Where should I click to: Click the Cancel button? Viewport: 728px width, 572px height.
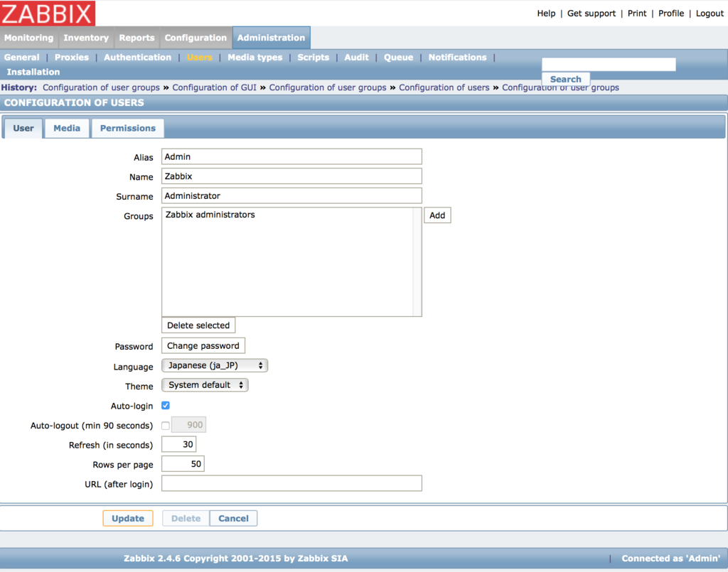(233, 519)
